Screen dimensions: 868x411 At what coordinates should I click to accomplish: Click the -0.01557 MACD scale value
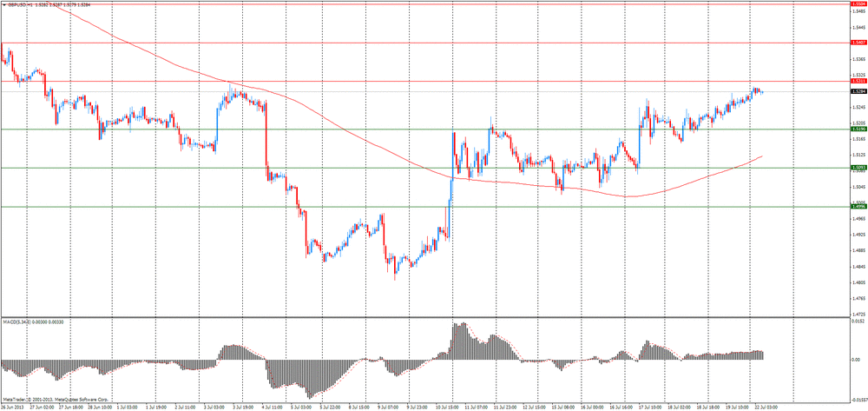pyautogui.click(x=859, y=400)
